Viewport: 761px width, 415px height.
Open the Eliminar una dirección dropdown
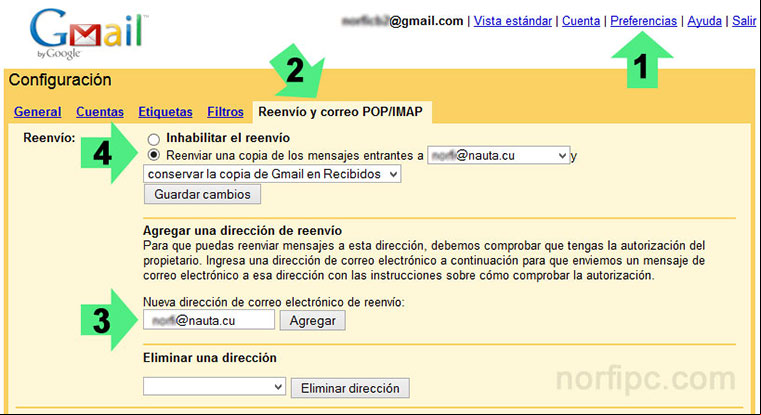point(214,387)
